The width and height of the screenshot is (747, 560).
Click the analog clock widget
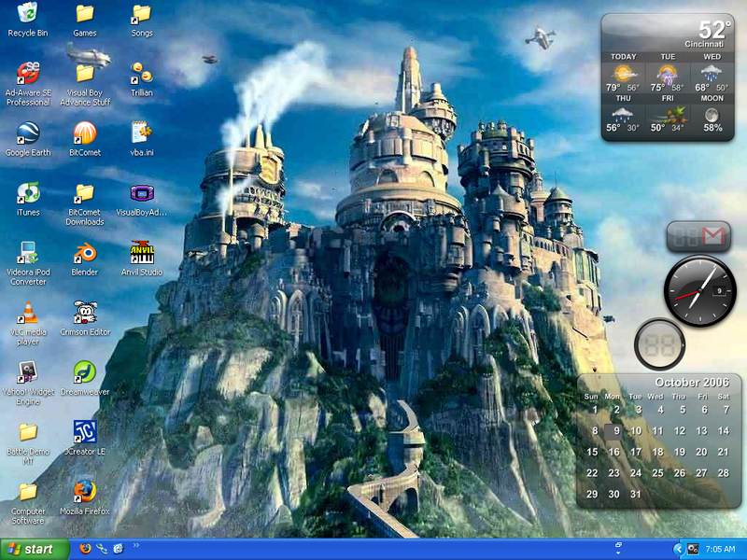tap(699, 290)
